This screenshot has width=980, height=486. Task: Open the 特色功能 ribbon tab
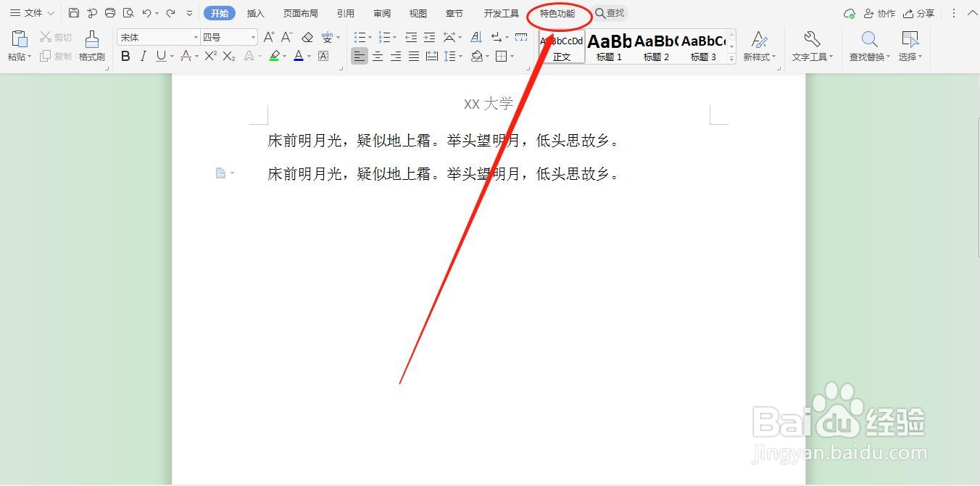point(558,12)
